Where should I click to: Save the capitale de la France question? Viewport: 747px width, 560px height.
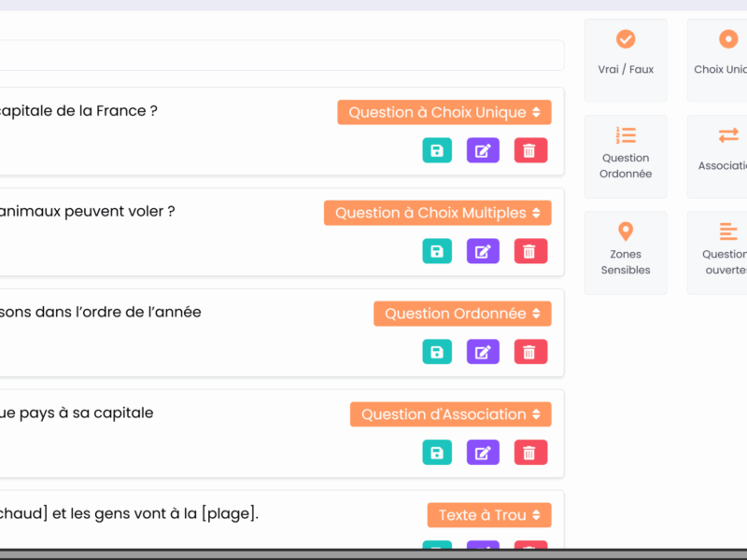437,149
